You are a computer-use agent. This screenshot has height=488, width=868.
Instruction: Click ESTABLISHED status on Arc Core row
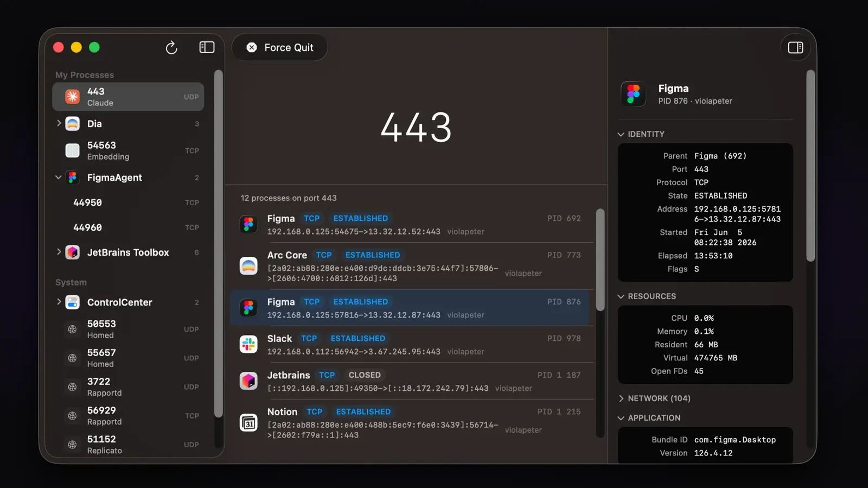coord(373,255)
